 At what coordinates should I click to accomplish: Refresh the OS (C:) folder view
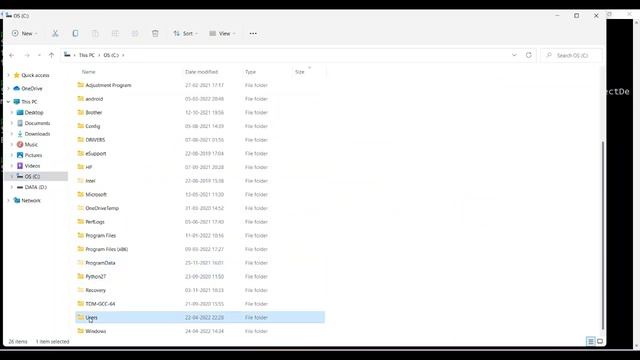[x=529, y=55]
